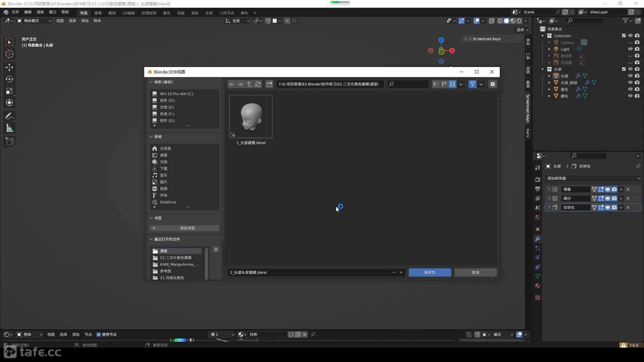Increment file name number
This screenshot has height=362, width=644.
point(401,273)
